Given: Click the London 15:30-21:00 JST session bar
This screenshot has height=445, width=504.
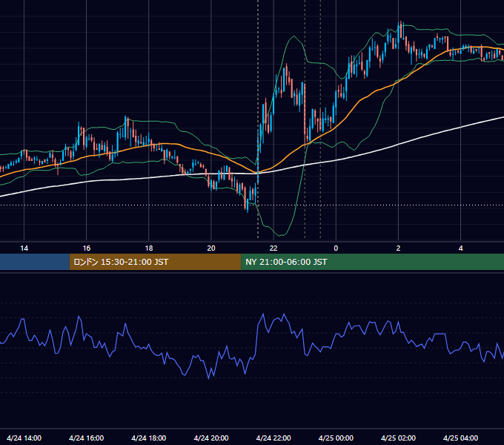Looking at the screenshot, I should pos(155,262).
